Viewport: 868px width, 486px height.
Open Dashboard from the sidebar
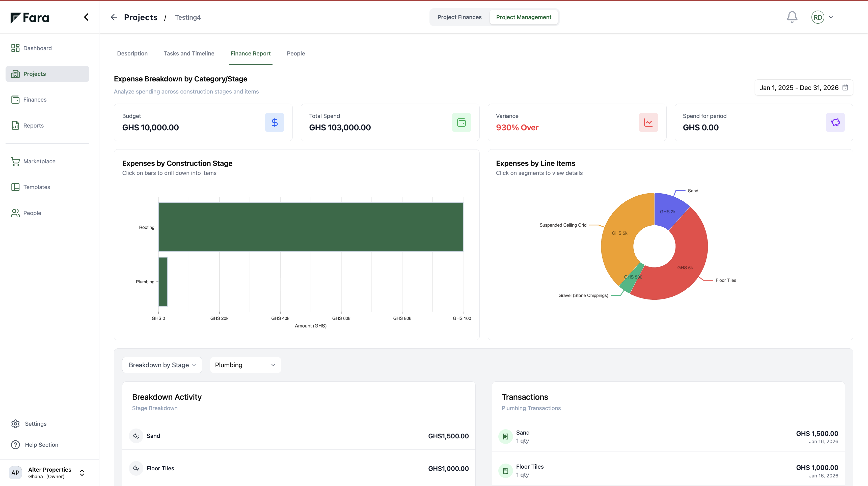[47, 48]
